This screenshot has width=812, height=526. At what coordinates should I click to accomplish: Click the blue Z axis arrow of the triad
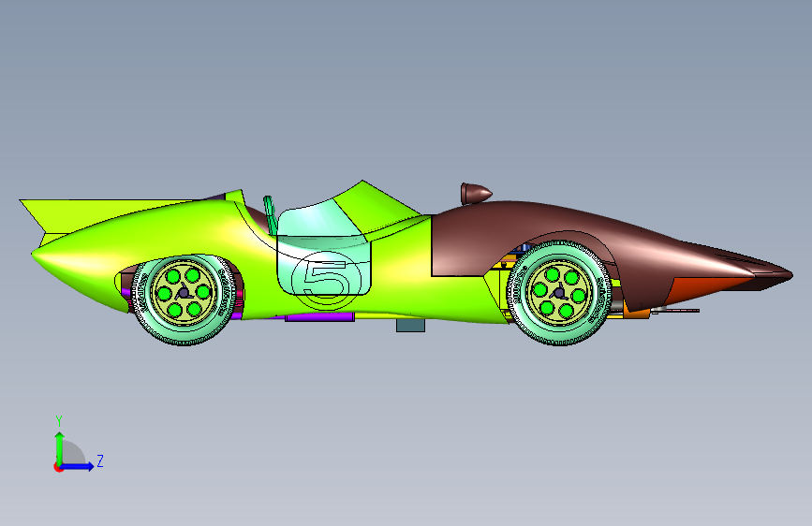point(78,466)
